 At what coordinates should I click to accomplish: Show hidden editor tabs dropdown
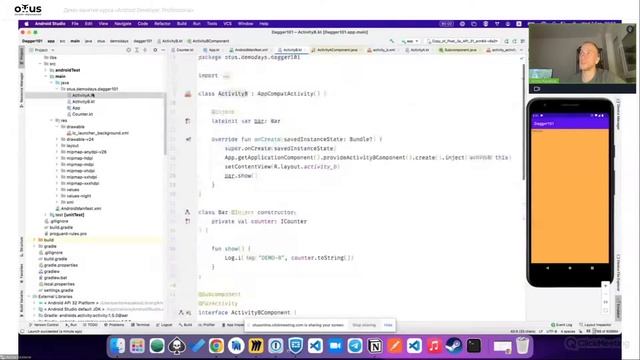521,50
